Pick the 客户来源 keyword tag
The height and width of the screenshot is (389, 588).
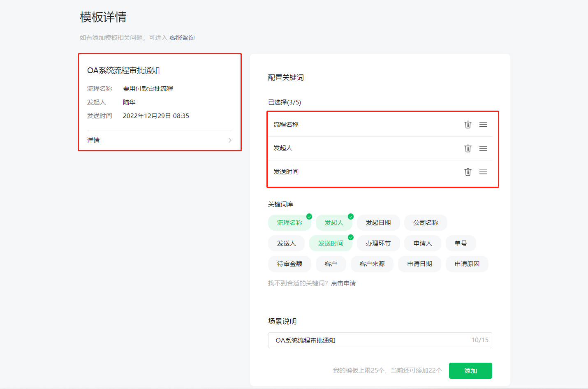click(x=372, y=264)
